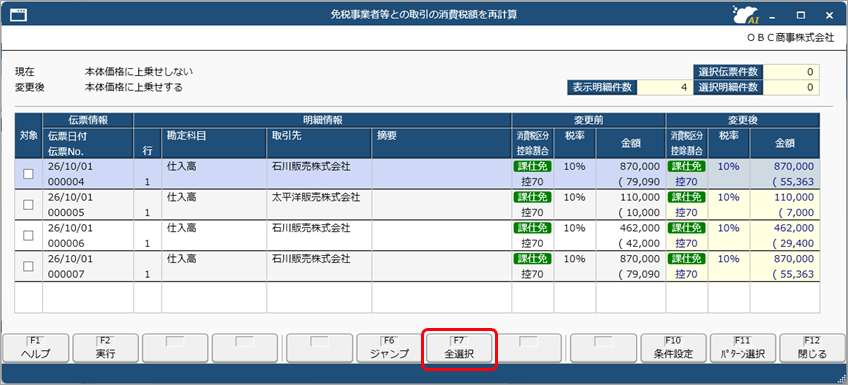Viewport: 848px width, 385px height.
Task: Click the ( 10,000 tax value
Action: click(x=640, y=213)
